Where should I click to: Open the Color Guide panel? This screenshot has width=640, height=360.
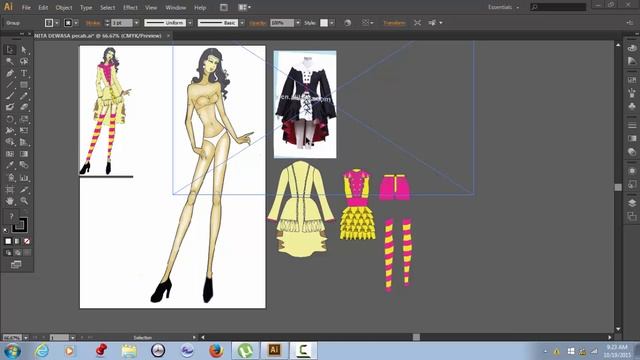[632, 61]
